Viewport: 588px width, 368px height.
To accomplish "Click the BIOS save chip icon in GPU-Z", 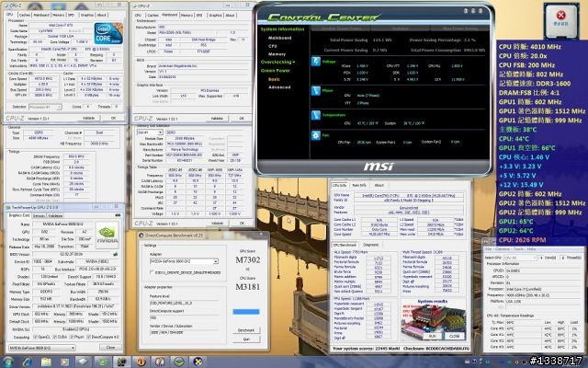I will (x=115, y=254).
